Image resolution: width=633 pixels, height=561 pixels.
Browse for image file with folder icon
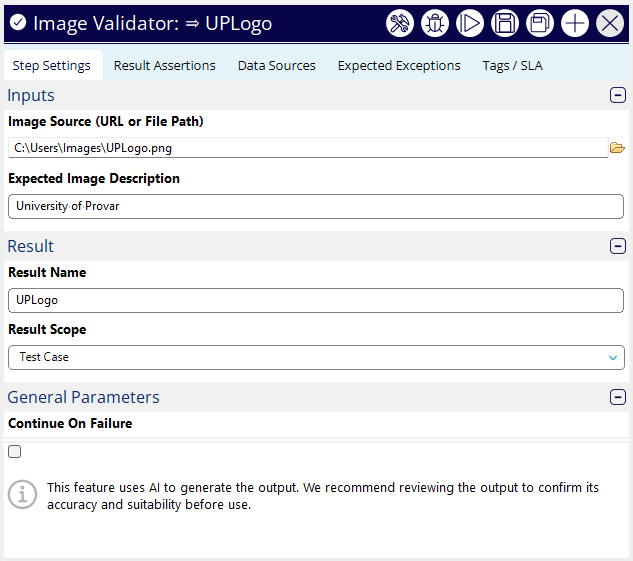tap(617, 148)
